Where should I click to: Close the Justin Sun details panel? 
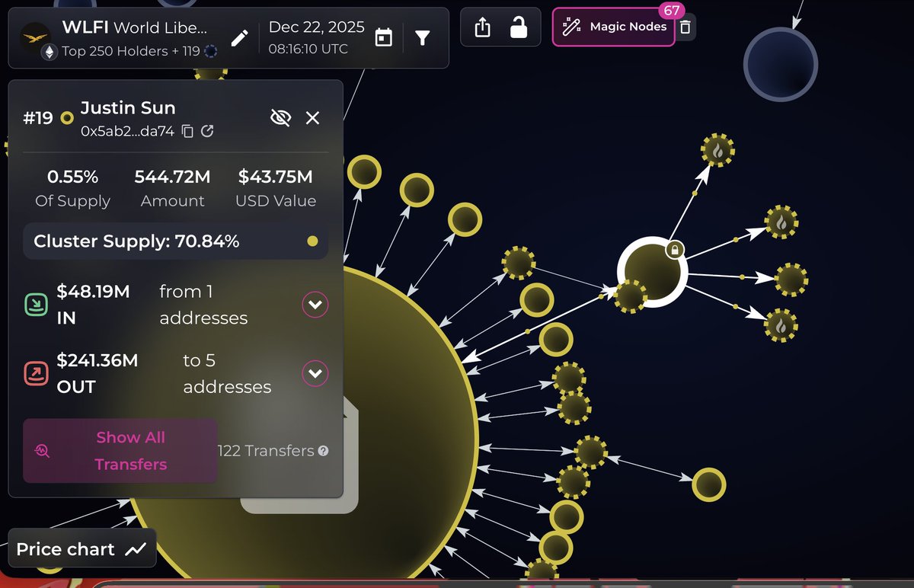pyautogui.click(x=312, y=117)
